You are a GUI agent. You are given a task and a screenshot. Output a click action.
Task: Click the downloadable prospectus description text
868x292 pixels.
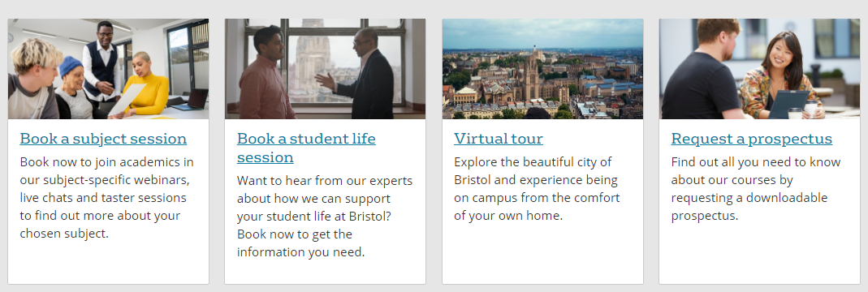[756, 188]
